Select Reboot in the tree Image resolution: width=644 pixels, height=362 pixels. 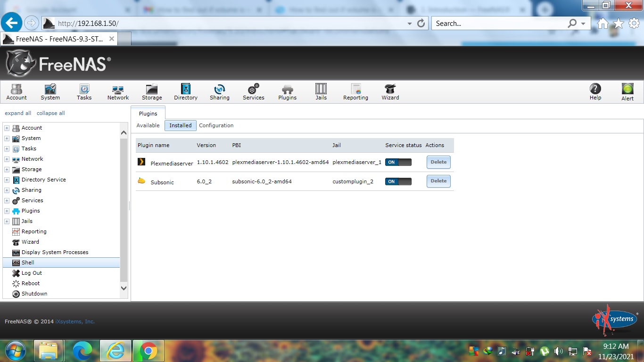tap(31, 283)
